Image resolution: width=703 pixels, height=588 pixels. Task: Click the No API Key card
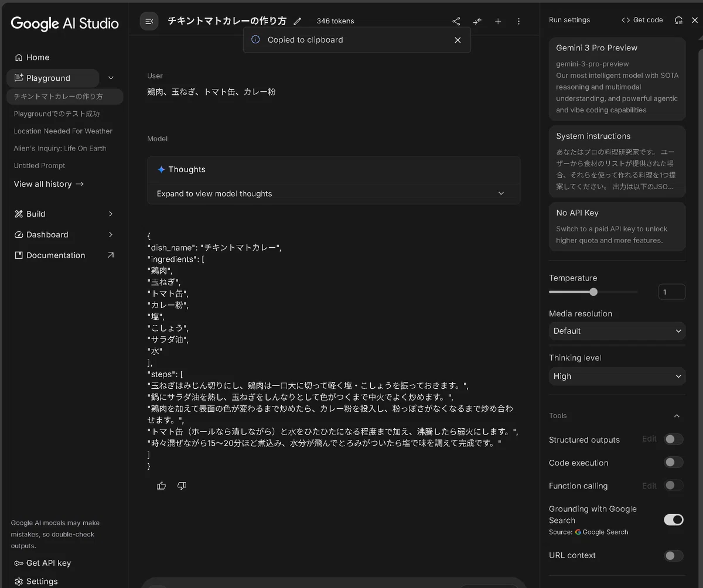click(x=617, y=227)
